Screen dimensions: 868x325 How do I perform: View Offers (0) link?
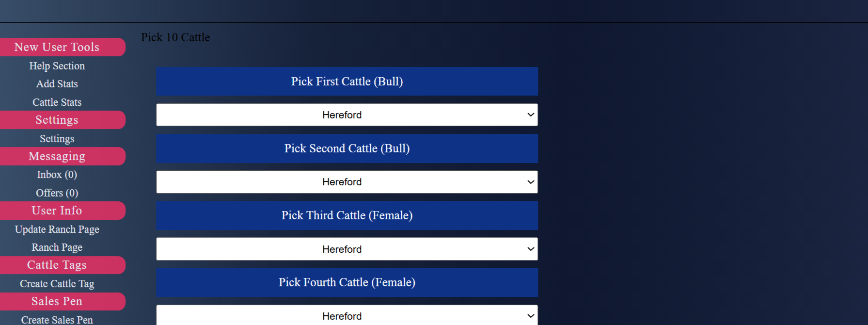tap(57, 193)
